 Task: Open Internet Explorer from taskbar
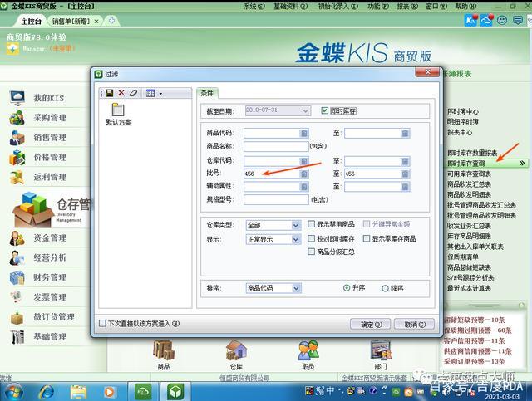[x=47, y=392]
